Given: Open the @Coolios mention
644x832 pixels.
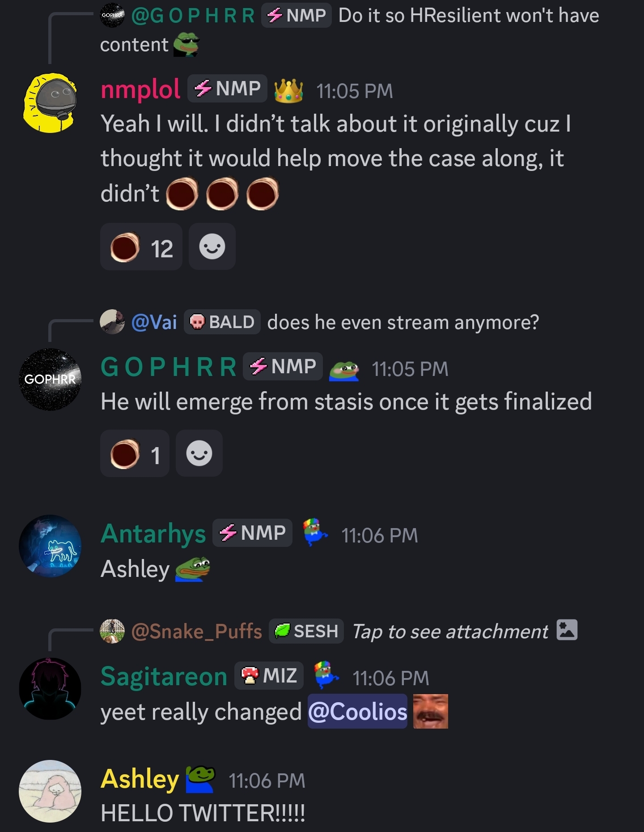Looking at the screenshot, I should point(357,711).
